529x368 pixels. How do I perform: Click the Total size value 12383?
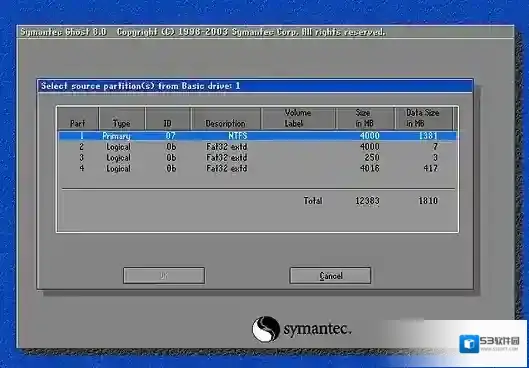coord(367,201)
